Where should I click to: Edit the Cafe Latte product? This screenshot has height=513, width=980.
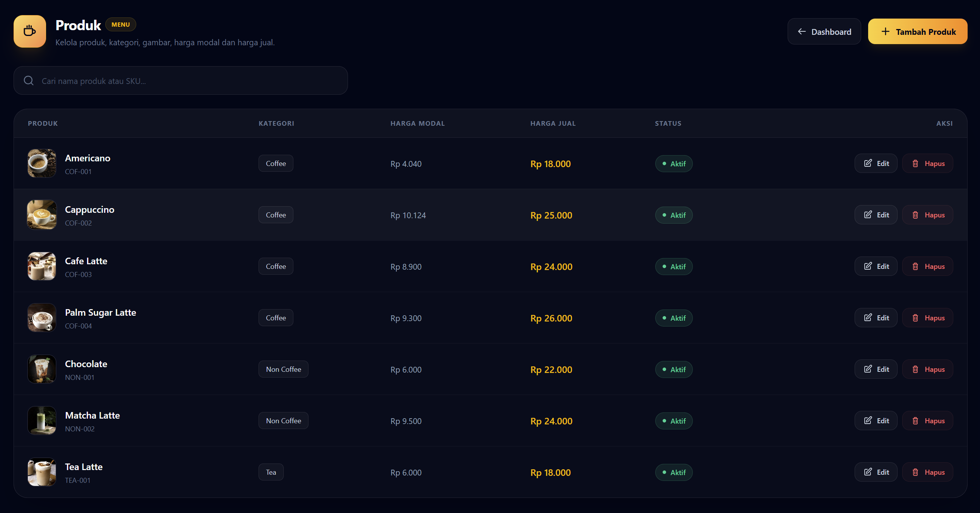876,267
